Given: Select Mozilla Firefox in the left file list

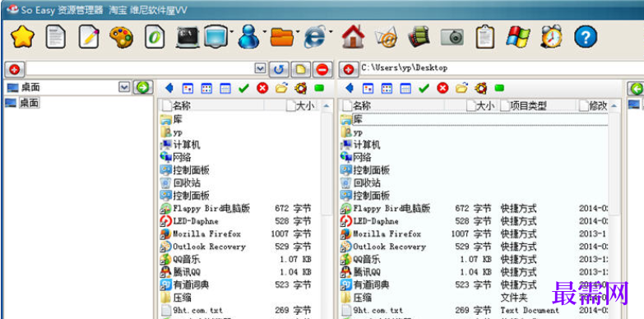Looking at the screenshot, I should [x=206, y=234].
